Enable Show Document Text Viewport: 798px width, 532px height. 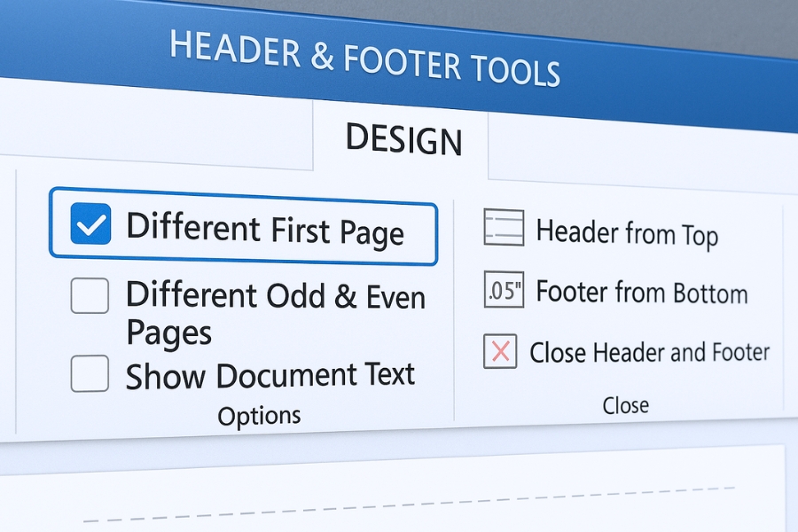coord(90,373)
